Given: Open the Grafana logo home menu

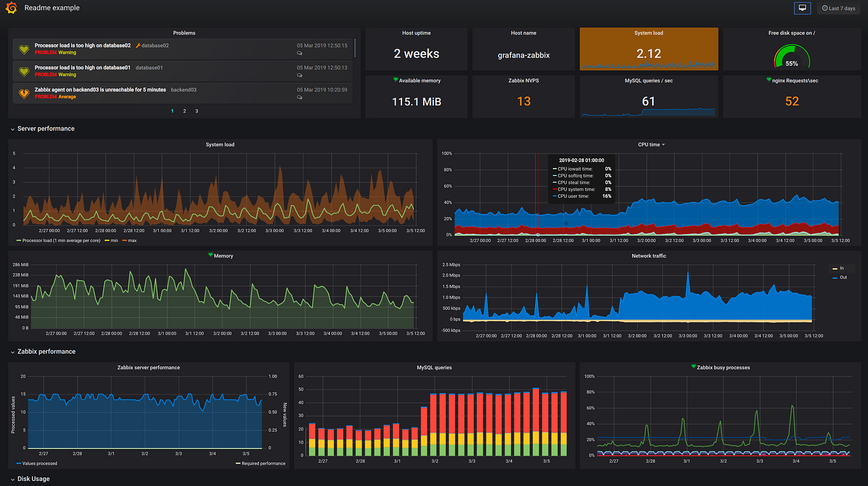Looking at the screenshot, I should [x=10, y=8].
